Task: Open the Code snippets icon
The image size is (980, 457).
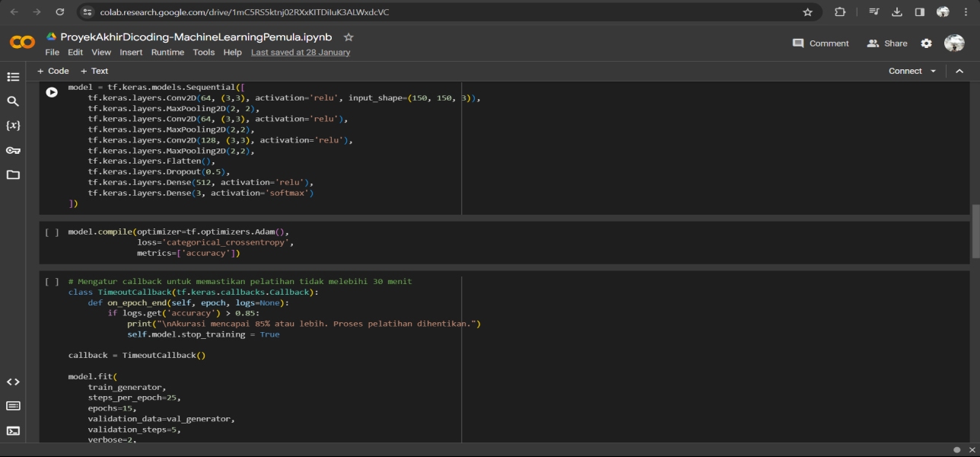Action: click(13, 382)
